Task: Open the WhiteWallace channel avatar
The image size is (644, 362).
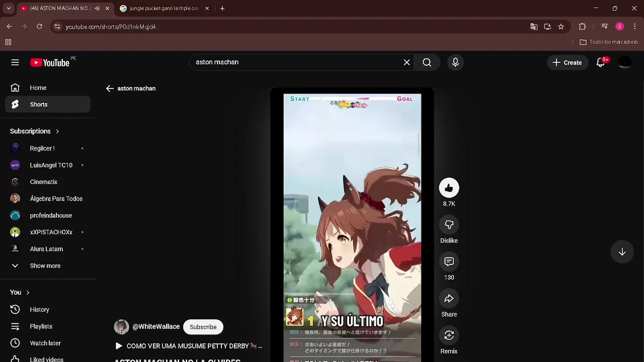Action: click(121, 327)
